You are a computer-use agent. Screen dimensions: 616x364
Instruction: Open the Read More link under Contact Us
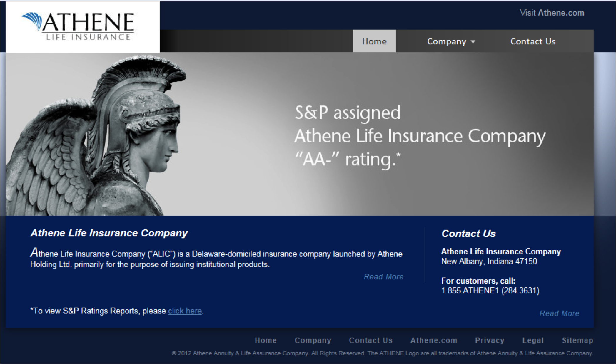(x=559, y=313)
